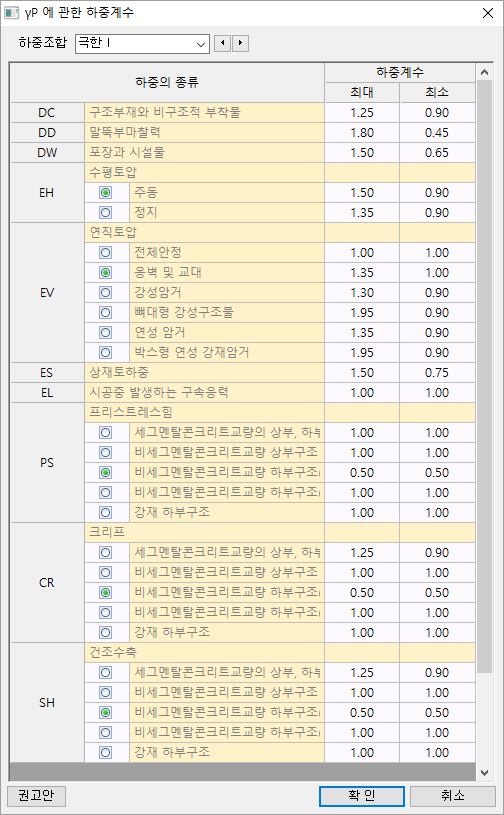Click the scrollbar up arrow
This screenshot has width=504, height=815.
[484, 72]
